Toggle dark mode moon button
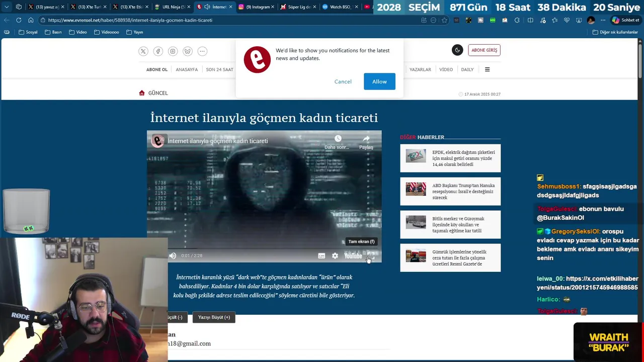This screenshot has height=362, width=644. [457, 50]
